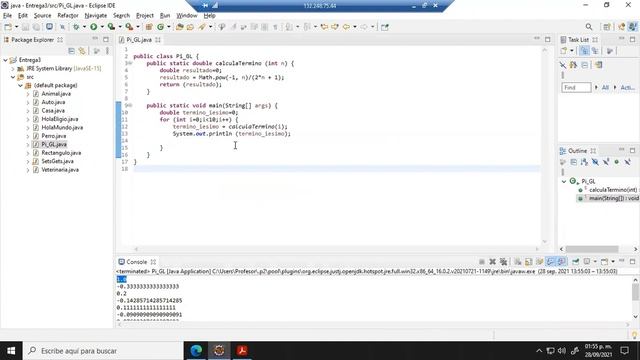This screenshot has width=640, height=360.
Task: Click the Outline horizontal scrollbar thumb
Action: click(592, 249)
